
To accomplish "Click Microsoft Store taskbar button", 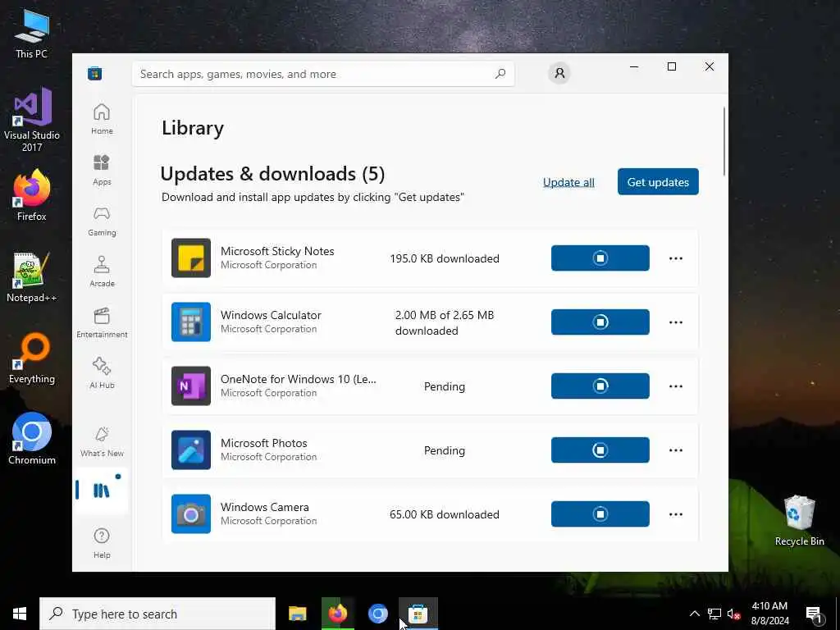I will click(x=418, y=614).
